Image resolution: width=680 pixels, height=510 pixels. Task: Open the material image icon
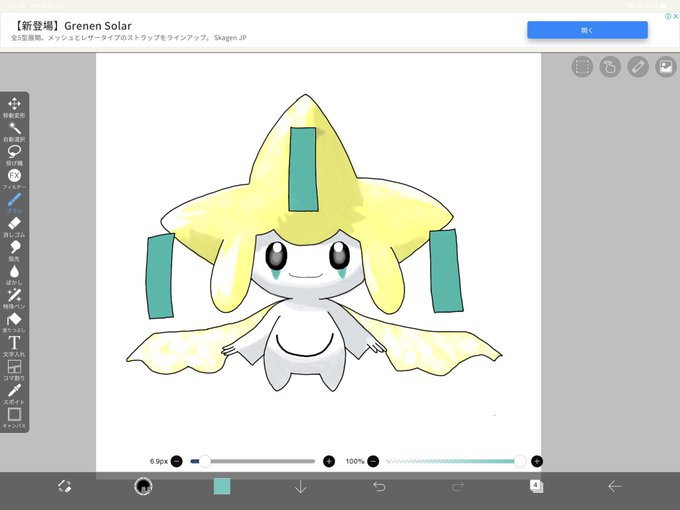click(666, 67)
